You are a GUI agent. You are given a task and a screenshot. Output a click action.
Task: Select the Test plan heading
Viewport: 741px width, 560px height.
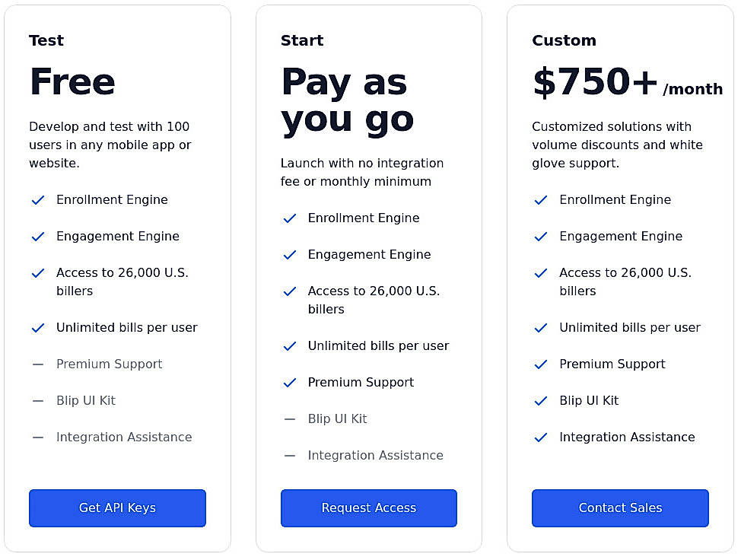(46, 40)
